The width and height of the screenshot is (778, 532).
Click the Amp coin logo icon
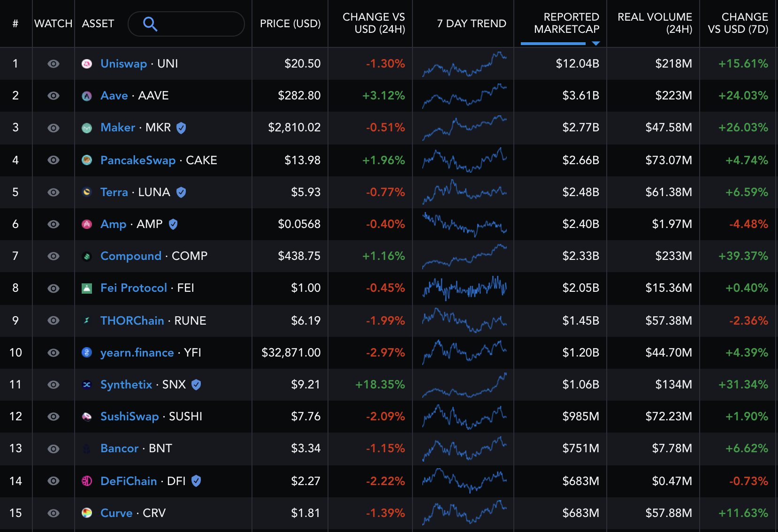click(x=87, y=224)
